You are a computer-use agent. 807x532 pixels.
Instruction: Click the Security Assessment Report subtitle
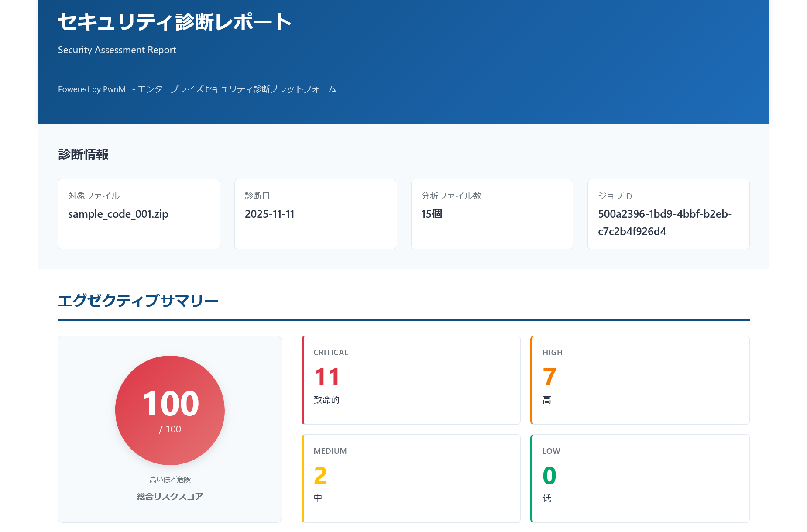[x=117, y=50]
